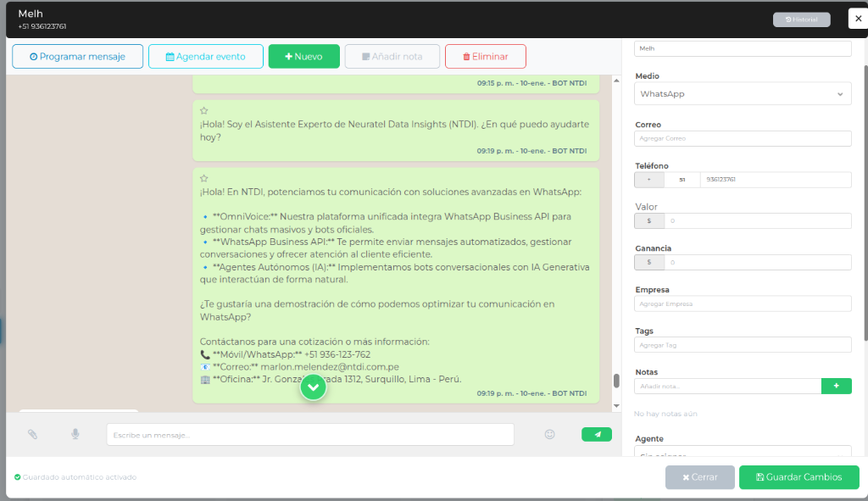Click the dollar icon beside Valor
Viewport: 868px width, 501px height.
[x=648, y=220]
